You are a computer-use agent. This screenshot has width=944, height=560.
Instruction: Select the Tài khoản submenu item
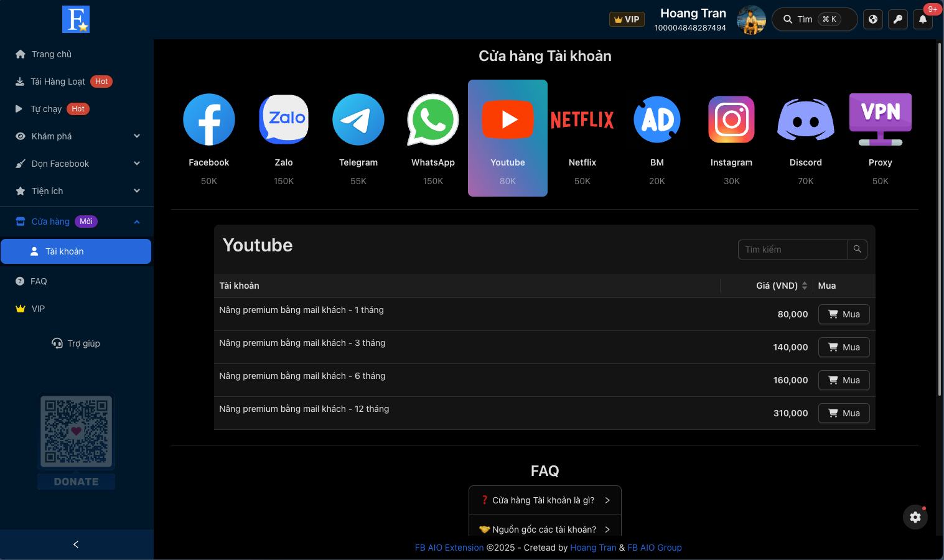76,251
